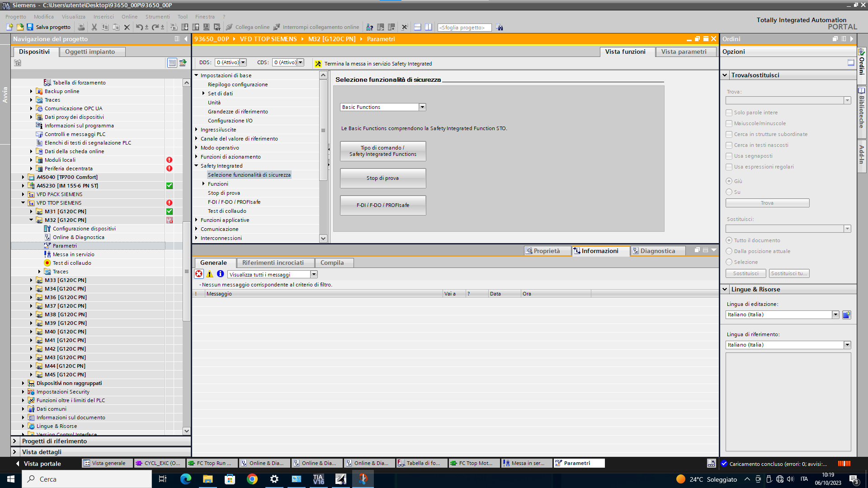Image resolution: width=868 pixels, height=488 pixels.
Task: Click the copy toolbar icon
Action: (105, 27)
